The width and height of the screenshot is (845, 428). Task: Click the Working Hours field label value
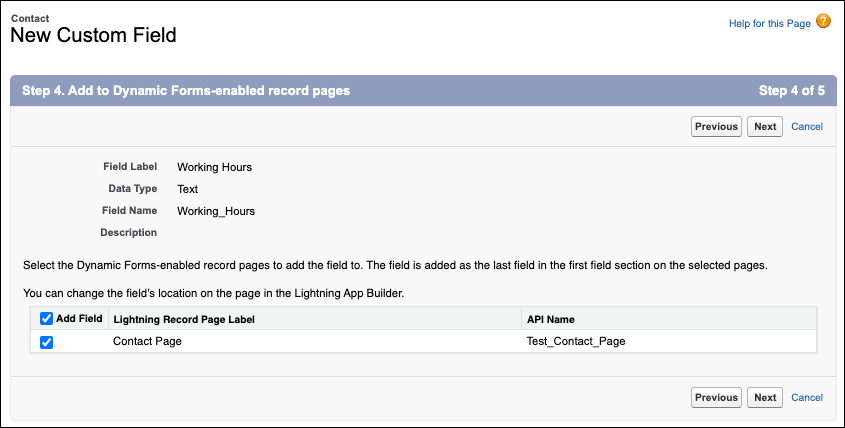coord(214,167)
